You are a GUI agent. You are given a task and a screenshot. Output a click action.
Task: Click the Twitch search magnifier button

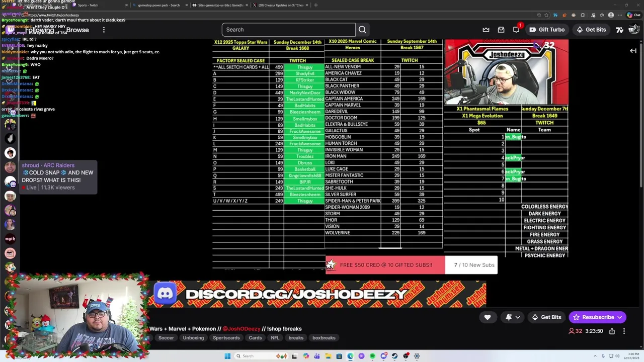tap(362, 30)
